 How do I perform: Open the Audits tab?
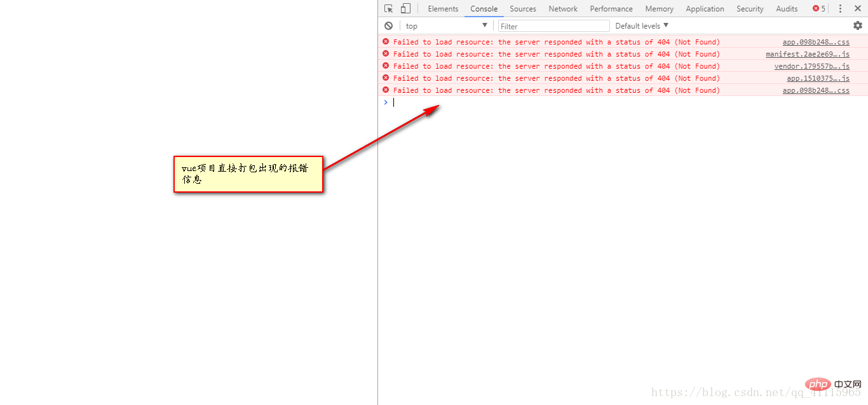point(787,9)
